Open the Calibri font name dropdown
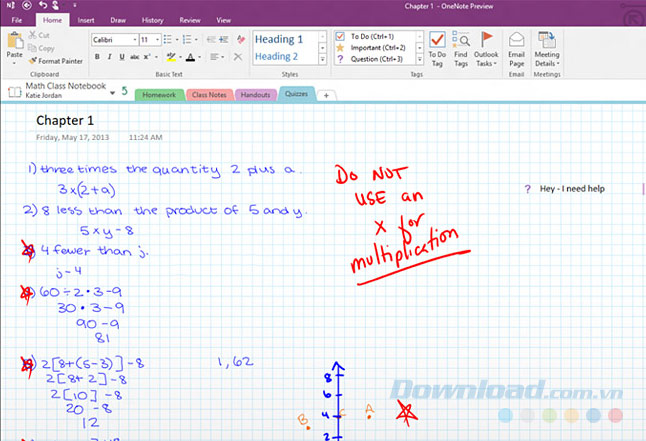The image size is (646, 441). tap(135, 40)
